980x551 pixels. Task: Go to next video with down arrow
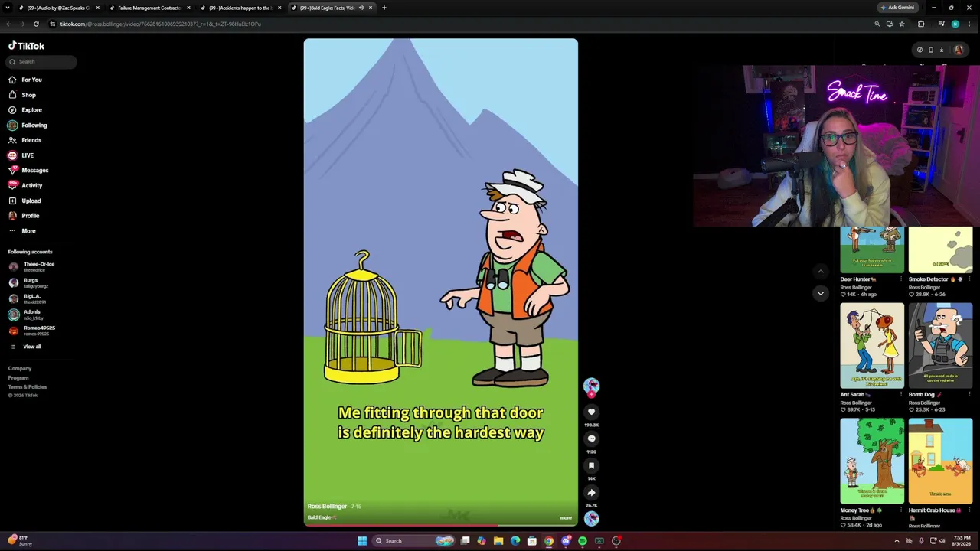tap(821, 293)
